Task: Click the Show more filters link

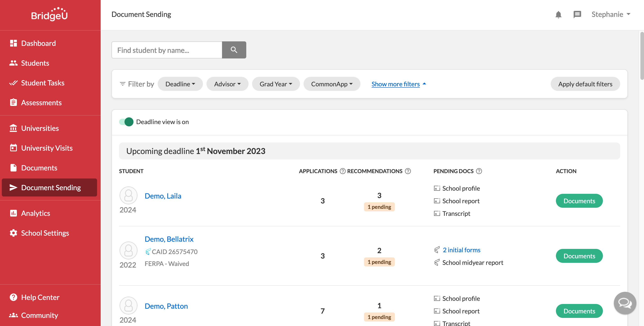Action: coord(395,84)
